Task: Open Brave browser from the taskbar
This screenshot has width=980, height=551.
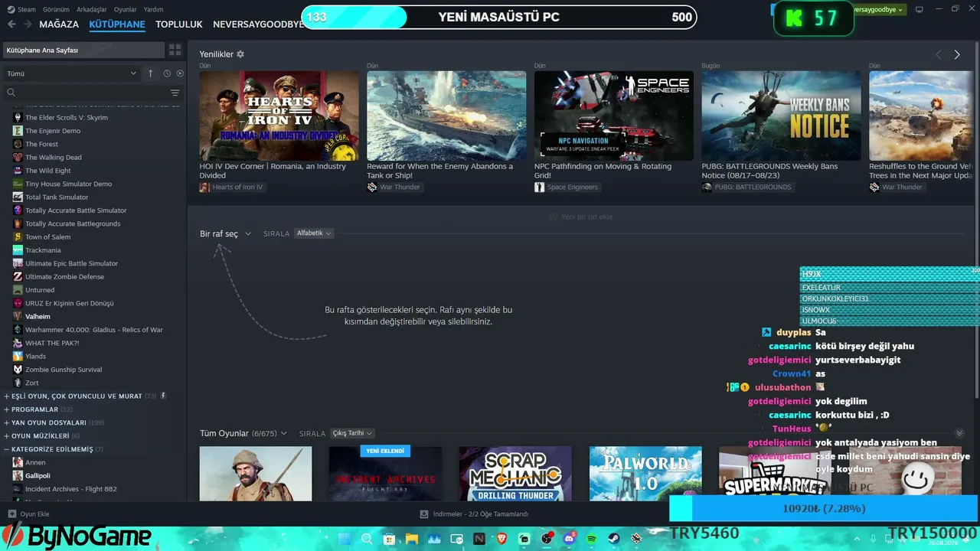Action: 502,539
